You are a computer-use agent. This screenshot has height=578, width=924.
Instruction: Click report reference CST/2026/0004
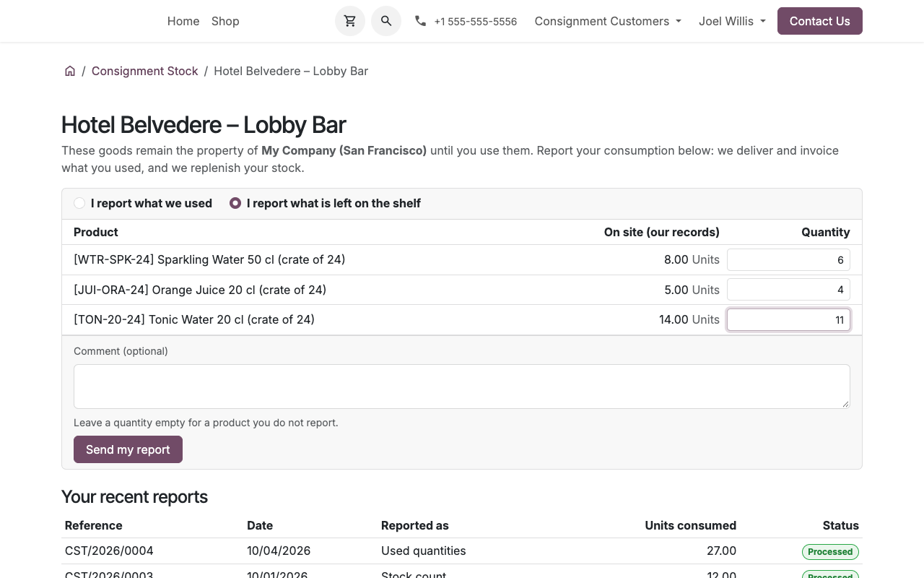pos(109,551)
